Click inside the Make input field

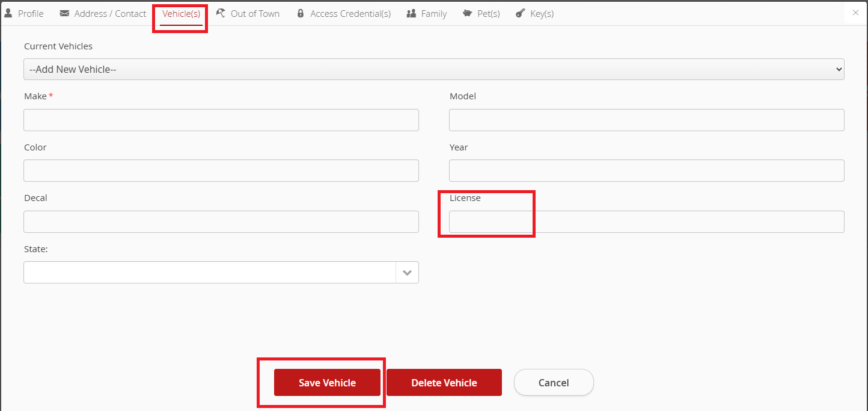[x=221, y=120]
